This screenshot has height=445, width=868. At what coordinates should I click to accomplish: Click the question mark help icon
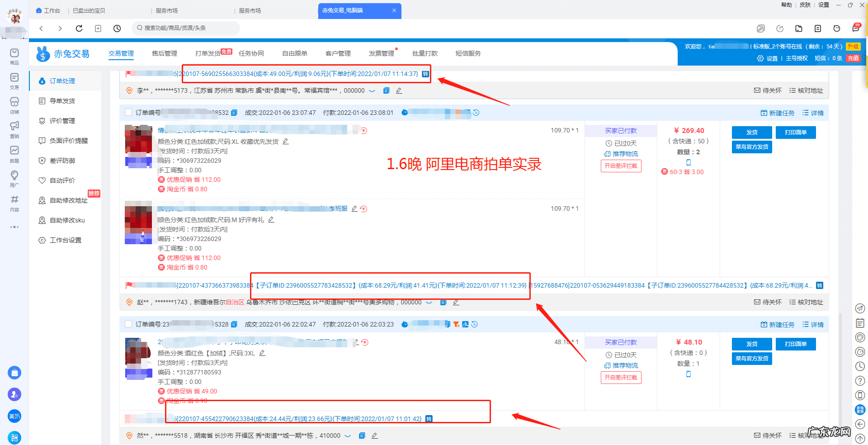pos(860,381)
